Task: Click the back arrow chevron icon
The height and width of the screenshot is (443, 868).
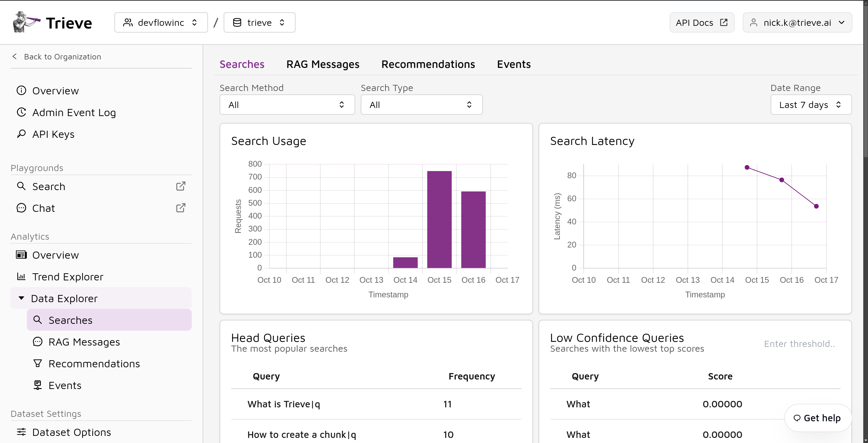Action: coord(15,56)
